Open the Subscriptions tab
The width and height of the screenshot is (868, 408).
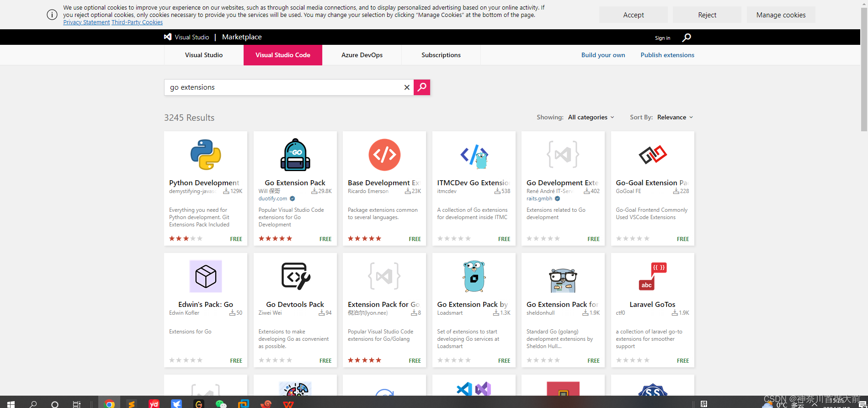(x=441, y=55)
